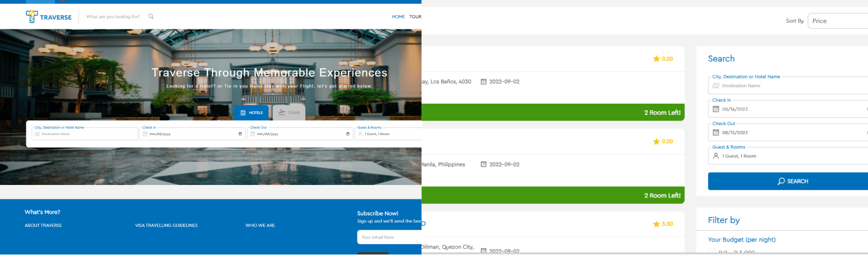Click sidebar Check In calendar icon

(x=716, y=109)
